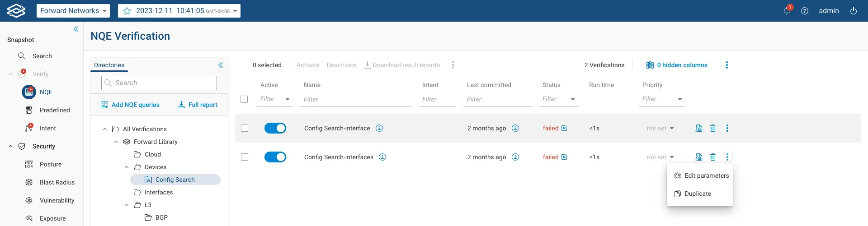Open NQE verification in sidebar
868x226 pixels.
[x=46, y=92]
